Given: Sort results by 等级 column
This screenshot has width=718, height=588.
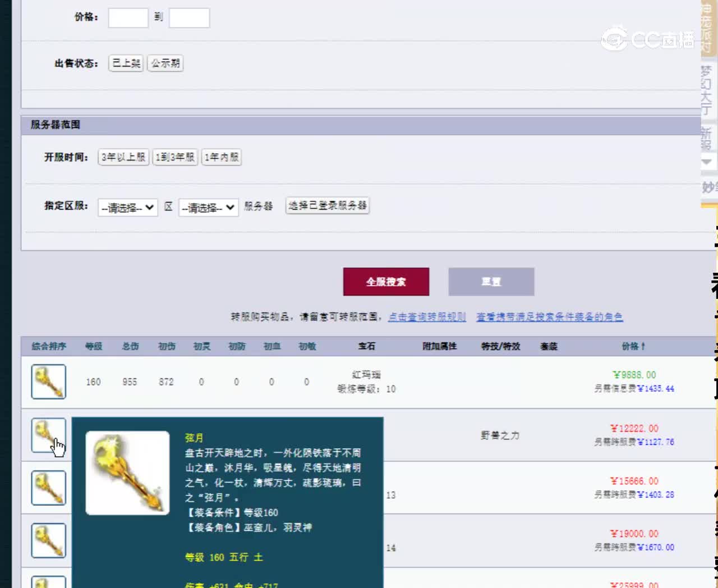Looking at the screenshot, I should coord(94,346).
